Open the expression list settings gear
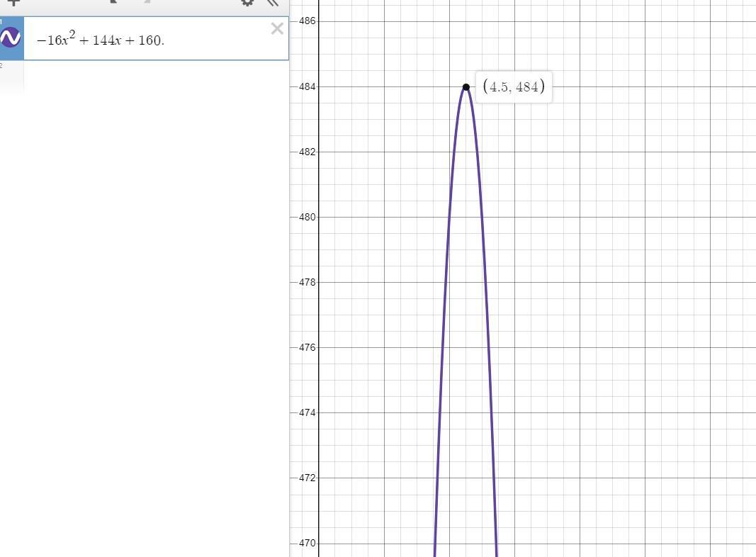The image size is (756, 557). pyautogui.click(x=247, y=2)
